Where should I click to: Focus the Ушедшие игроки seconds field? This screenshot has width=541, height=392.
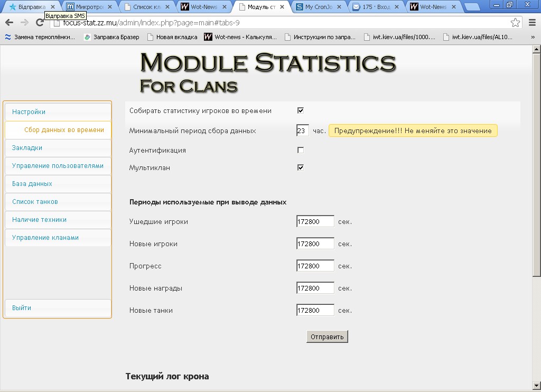pyautogui.click(x=315, y=222)
